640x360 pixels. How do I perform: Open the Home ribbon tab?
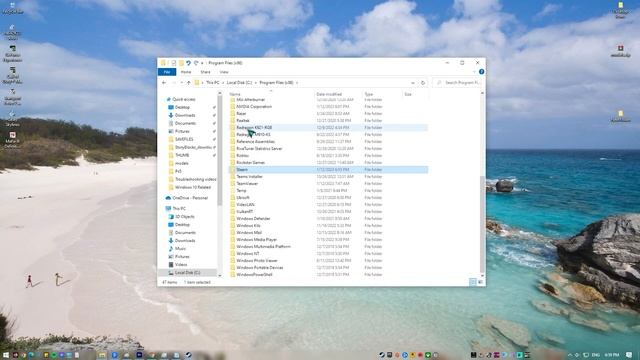pos(186,72)
